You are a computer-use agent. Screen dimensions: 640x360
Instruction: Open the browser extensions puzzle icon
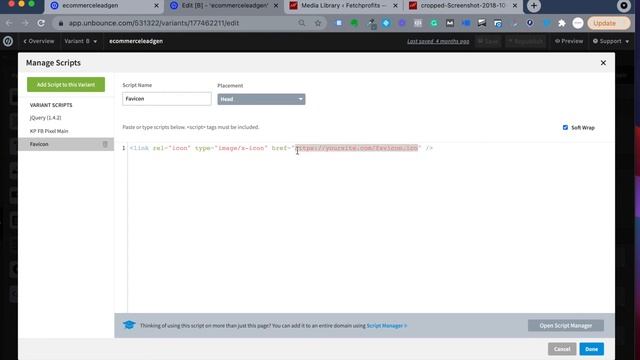pyautogui.click(x=562, y=23)
